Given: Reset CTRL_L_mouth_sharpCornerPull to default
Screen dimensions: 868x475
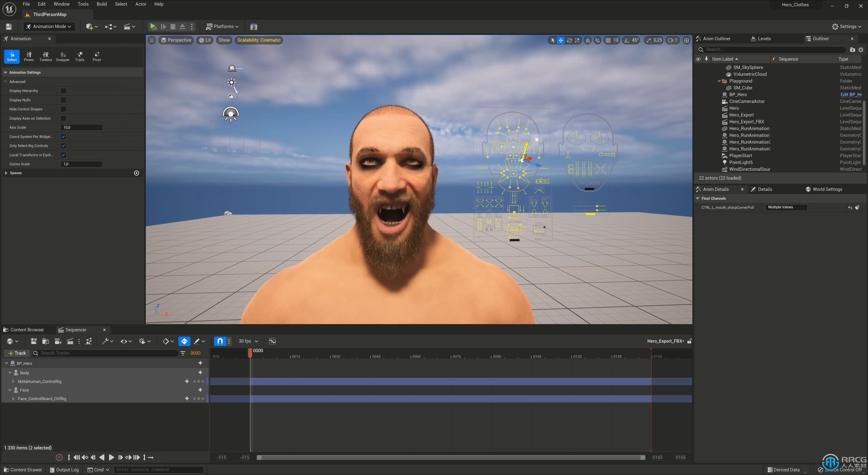Looking at the screenshot, I should click(x=850, y=207).
